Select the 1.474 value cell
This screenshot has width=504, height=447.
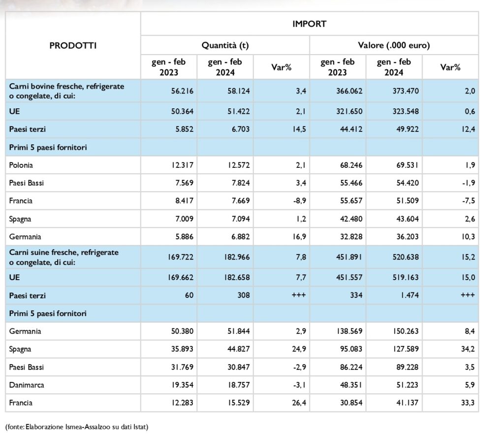[x=409, y=295]
